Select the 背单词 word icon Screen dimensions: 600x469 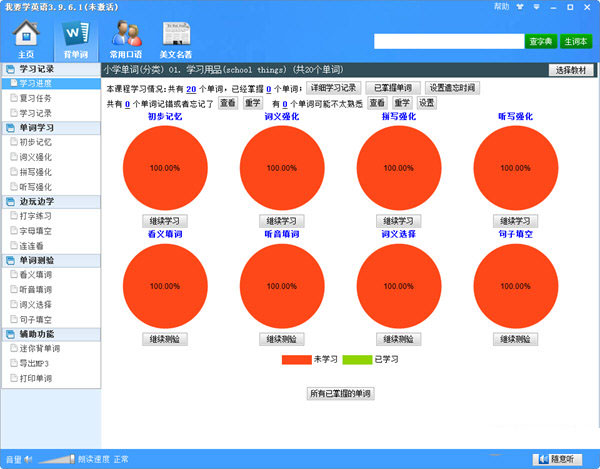(76, 39)
